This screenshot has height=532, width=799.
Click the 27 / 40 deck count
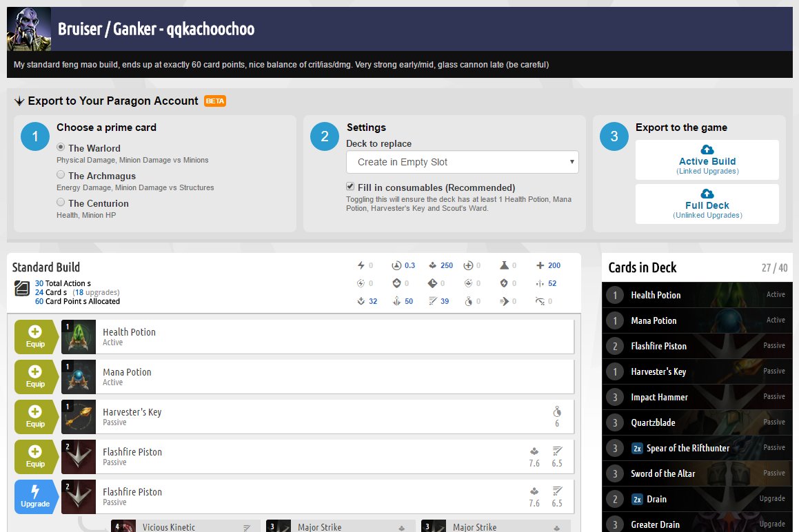[x=775, y=267]
